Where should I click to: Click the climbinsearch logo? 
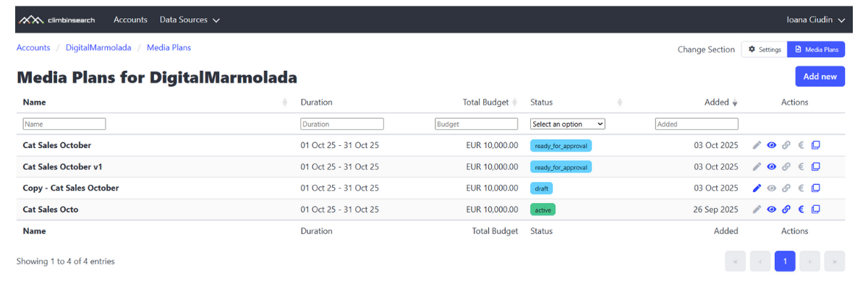58,20
